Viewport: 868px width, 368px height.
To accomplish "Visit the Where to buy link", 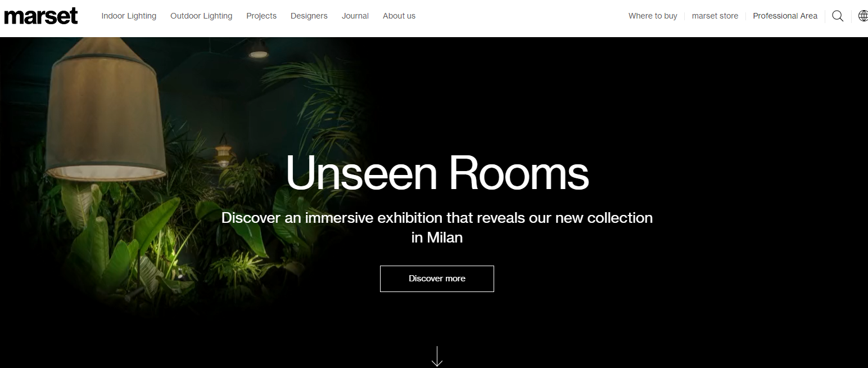I will coord(653,16).
